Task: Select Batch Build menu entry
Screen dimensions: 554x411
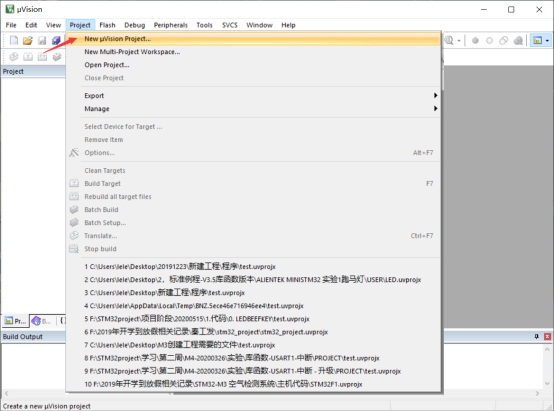Action: 253,210
